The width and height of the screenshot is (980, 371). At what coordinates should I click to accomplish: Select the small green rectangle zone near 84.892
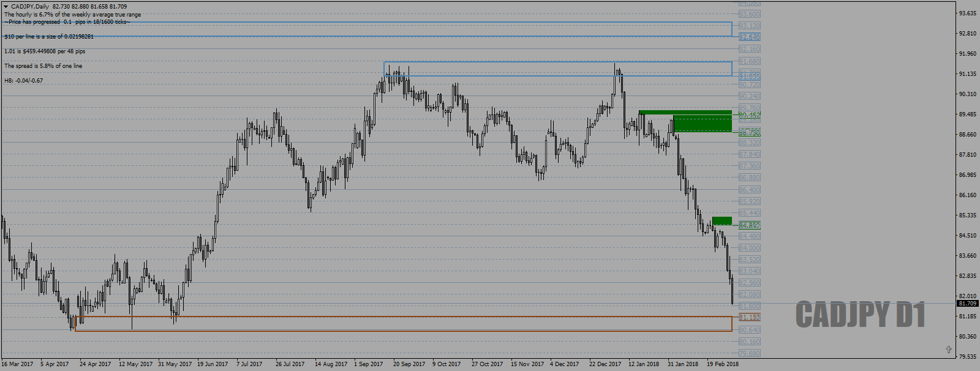(x=722, y=221)
